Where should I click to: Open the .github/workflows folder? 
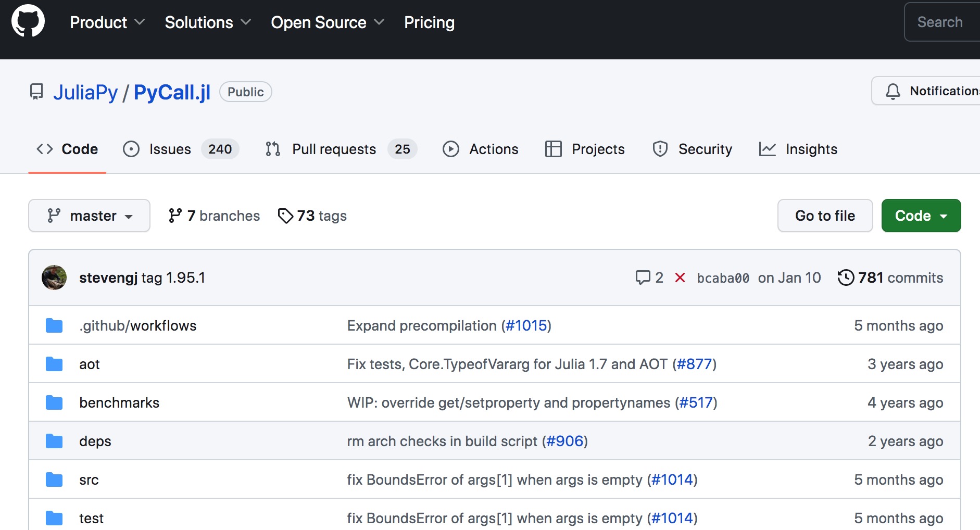tap(137, 326)
